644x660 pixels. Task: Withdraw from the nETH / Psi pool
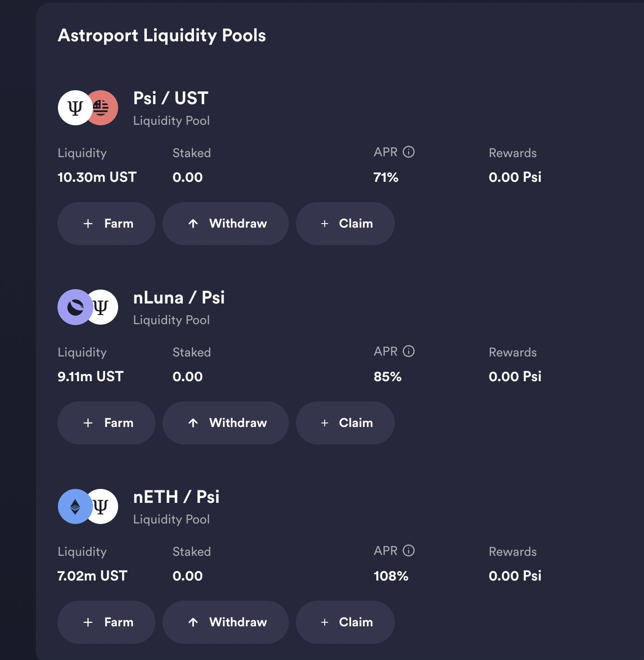(x=225, y=622)
